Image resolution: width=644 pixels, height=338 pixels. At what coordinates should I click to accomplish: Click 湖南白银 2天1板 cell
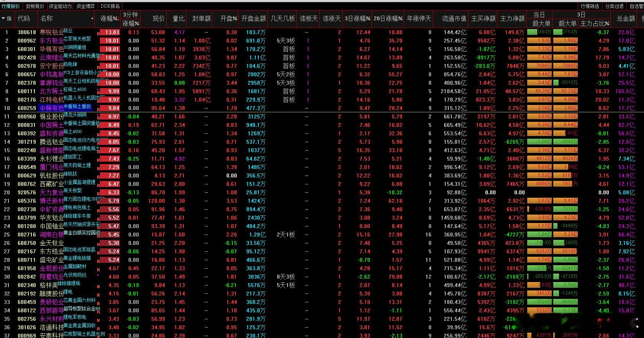point(286,235)
